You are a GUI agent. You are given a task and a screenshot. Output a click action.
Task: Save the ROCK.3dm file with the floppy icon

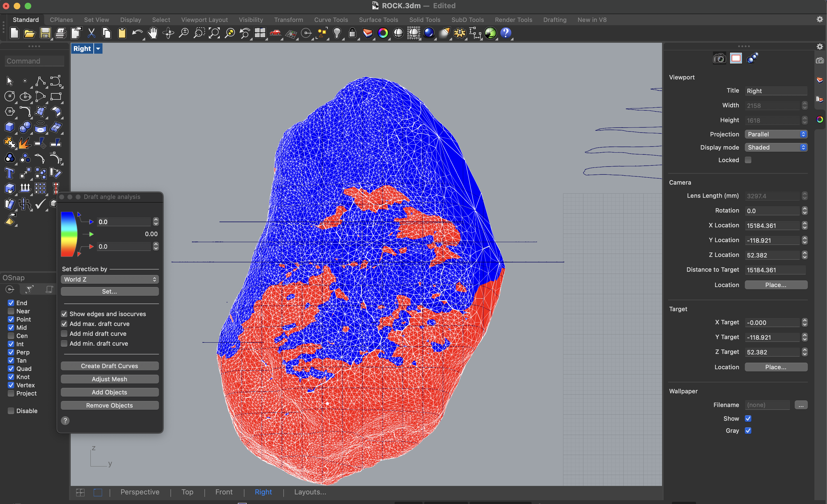[x=46, y=33]
